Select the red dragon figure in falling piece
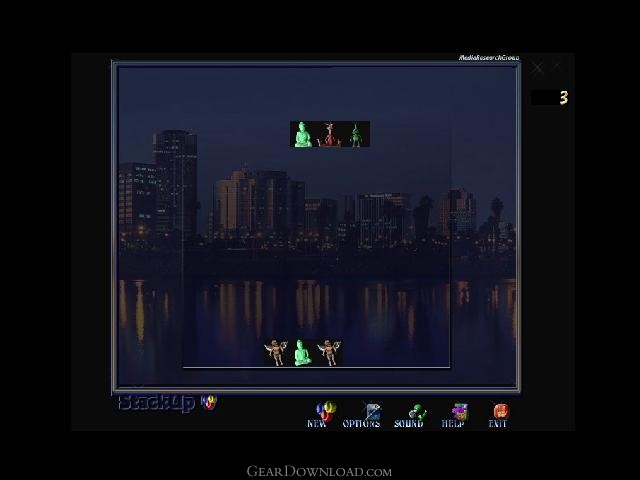 [x=329, y=134]
